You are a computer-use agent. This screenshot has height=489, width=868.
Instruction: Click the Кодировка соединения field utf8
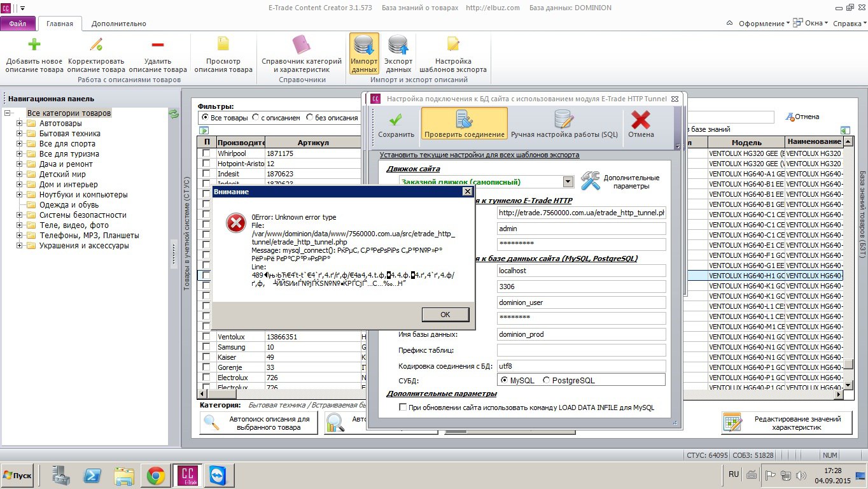point(582,366)
